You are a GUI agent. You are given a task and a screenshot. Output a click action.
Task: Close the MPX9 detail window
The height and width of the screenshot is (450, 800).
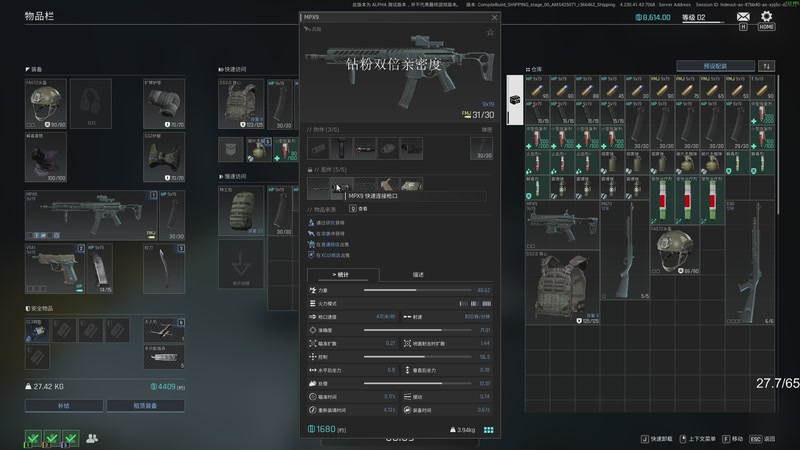tap(494, 17)
